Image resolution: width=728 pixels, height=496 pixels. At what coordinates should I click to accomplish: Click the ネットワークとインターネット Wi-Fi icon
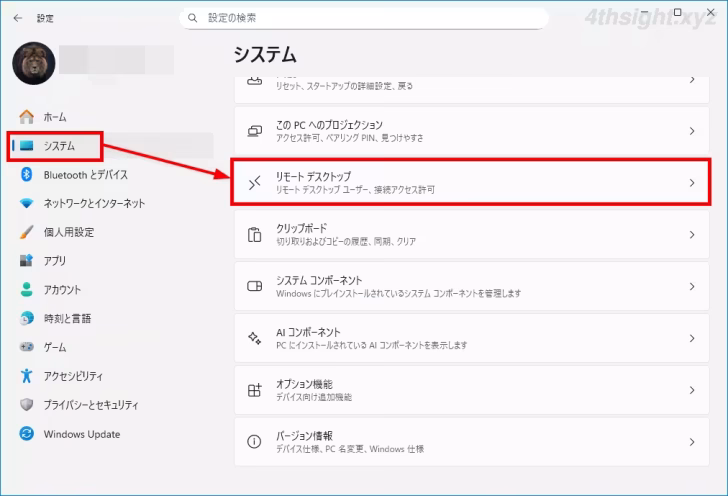27,203
